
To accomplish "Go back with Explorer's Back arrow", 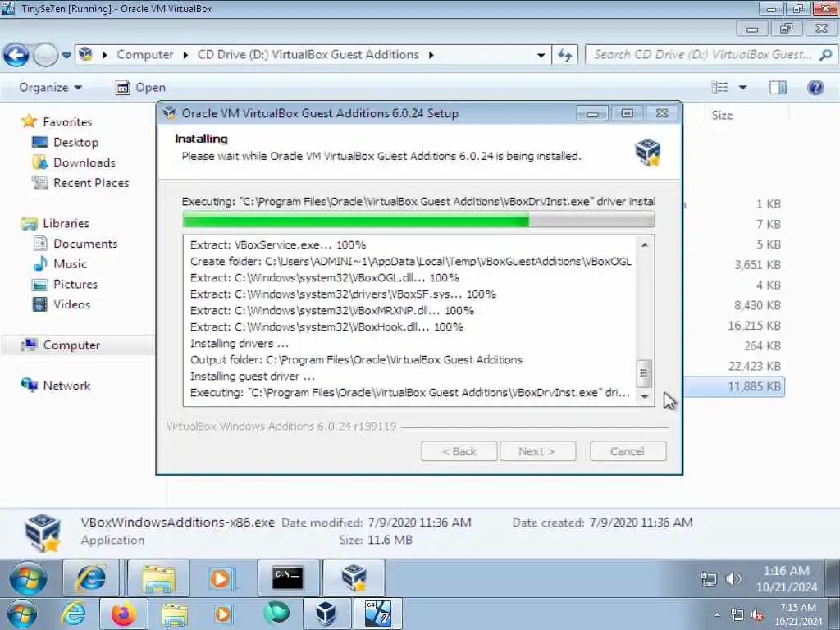I will (x=16, y=55).
